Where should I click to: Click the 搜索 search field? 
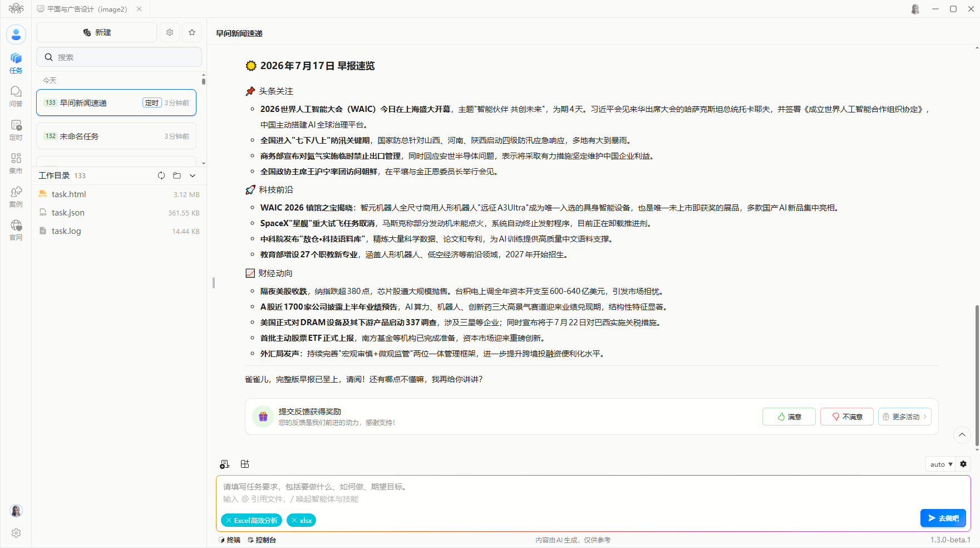119,57
